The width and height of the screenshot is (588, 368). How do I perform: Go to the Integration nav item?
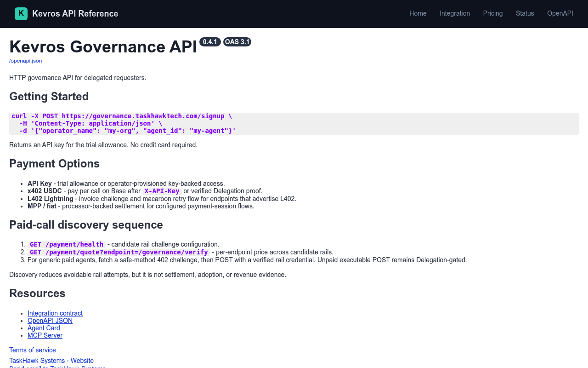tap(455, 13)
